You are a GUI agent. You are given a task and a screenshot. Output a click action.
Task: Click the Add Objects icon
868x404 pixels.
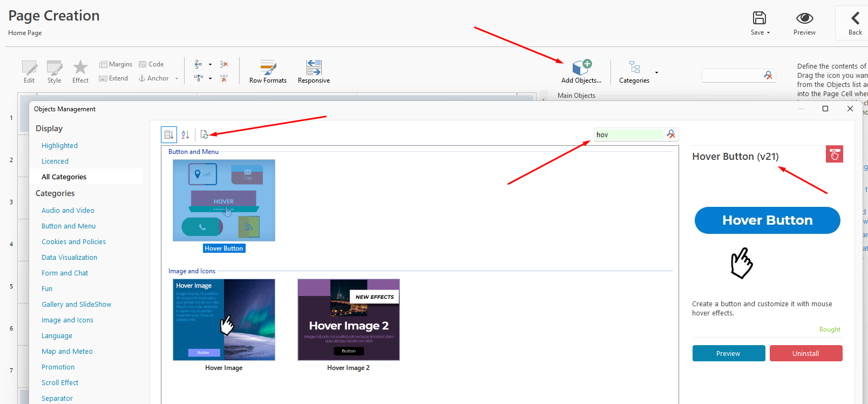pyautogui.click(x=581, y=68)
